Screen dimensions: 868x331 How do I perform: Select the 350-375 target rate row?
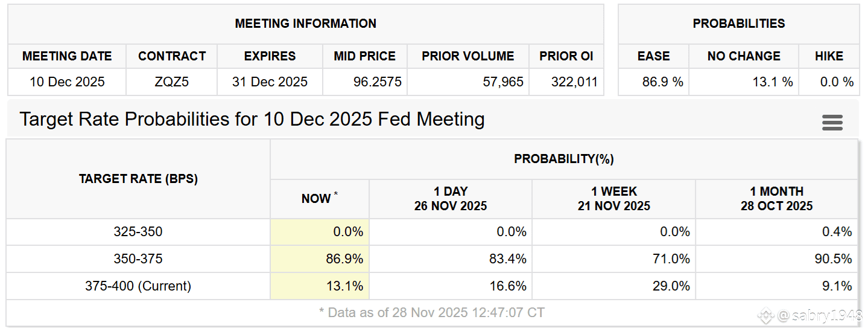[138, 259]
